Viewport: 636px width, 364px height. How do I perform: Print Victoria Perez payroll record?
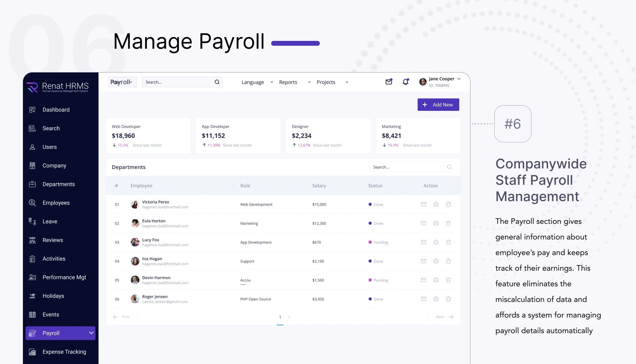(x=436, y=204)
